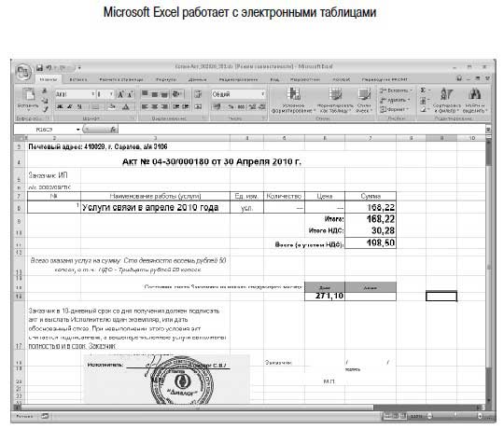This screenshot has height=429, width=504.
Task: Open the round Office button menu
Action: pos(23,71)
